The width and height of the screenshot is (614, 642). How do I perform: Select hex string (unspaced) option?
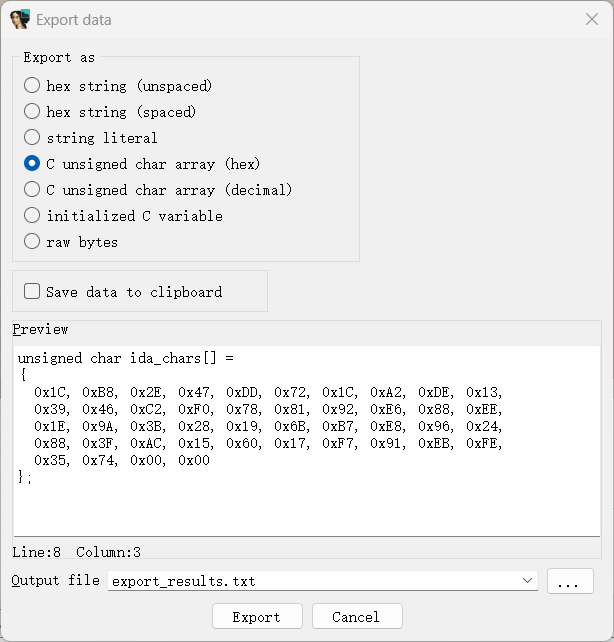point(32,86)
